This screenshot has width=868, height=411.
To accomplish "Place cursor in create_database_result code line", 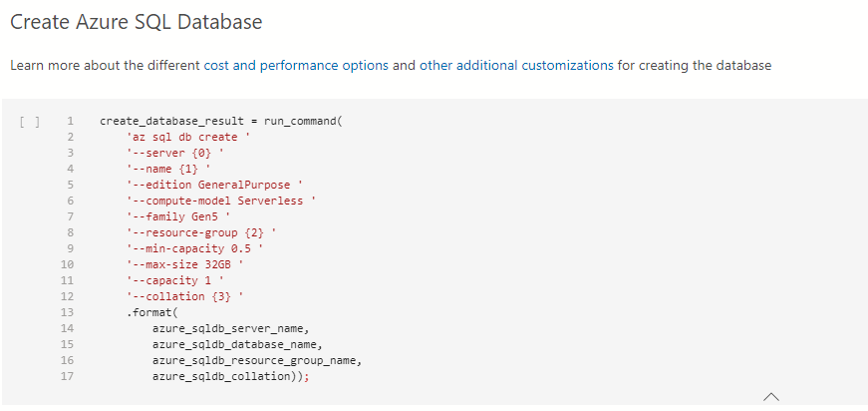I will [220, 122].
